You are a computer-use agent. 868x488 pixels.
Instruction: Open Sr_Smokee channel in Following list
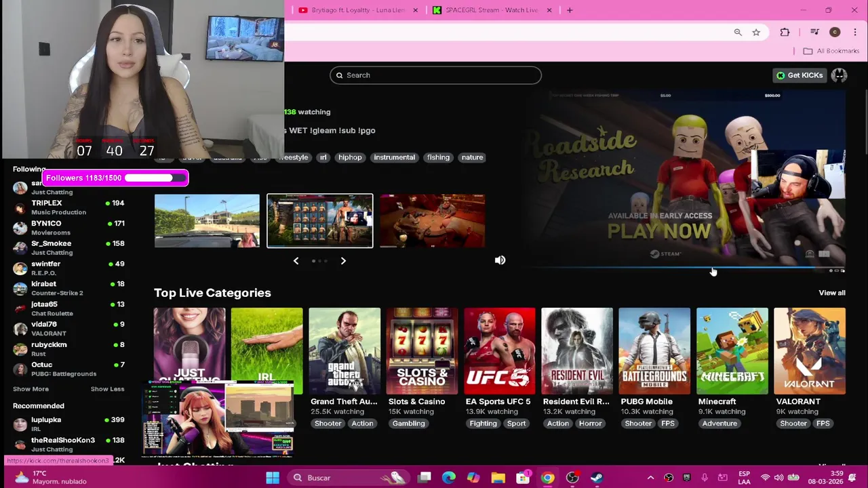[x=68, y=247]
